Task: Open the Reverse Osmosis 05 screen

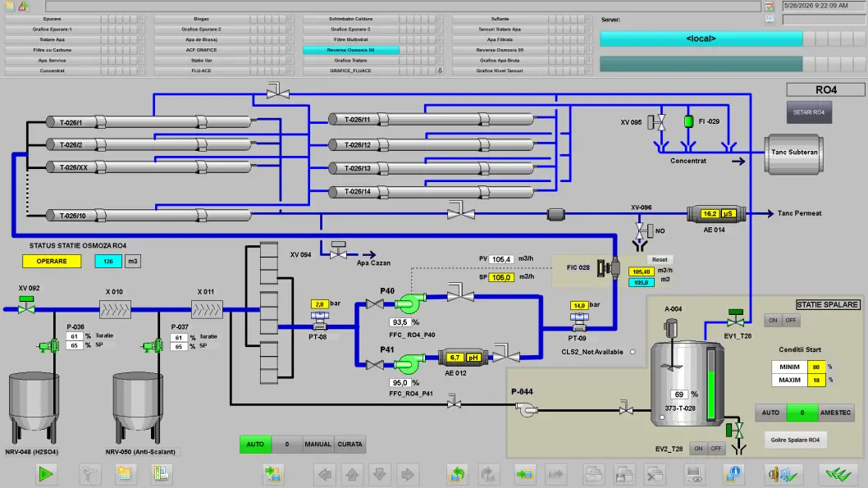Action: tap(500, 50)
